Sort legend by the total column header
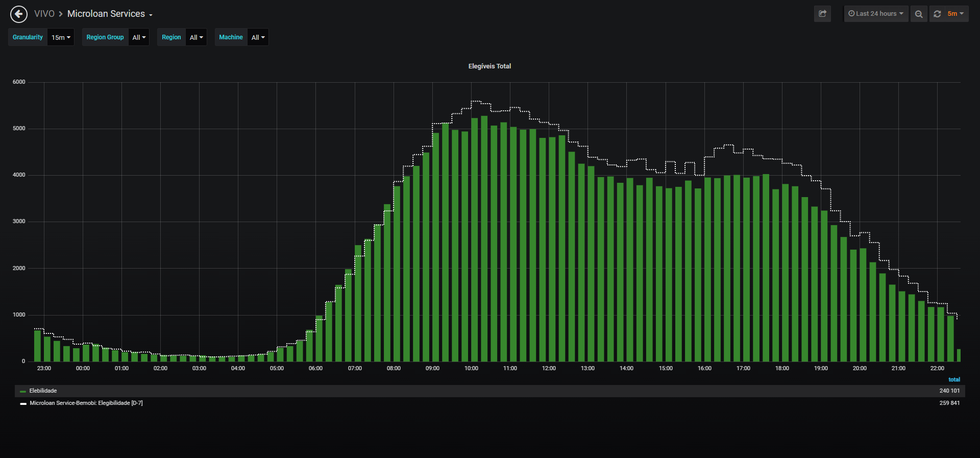 pos(954,379)
